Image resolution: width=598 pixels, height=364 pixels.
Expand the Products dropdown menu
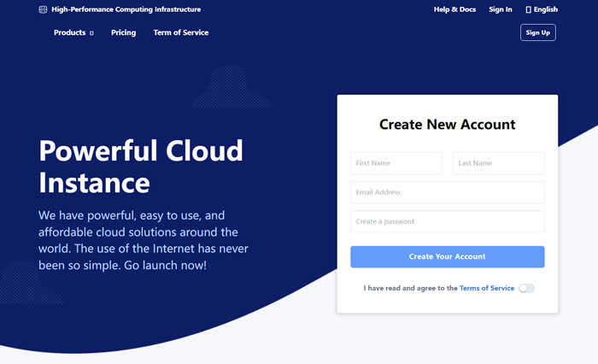point(70,32)
